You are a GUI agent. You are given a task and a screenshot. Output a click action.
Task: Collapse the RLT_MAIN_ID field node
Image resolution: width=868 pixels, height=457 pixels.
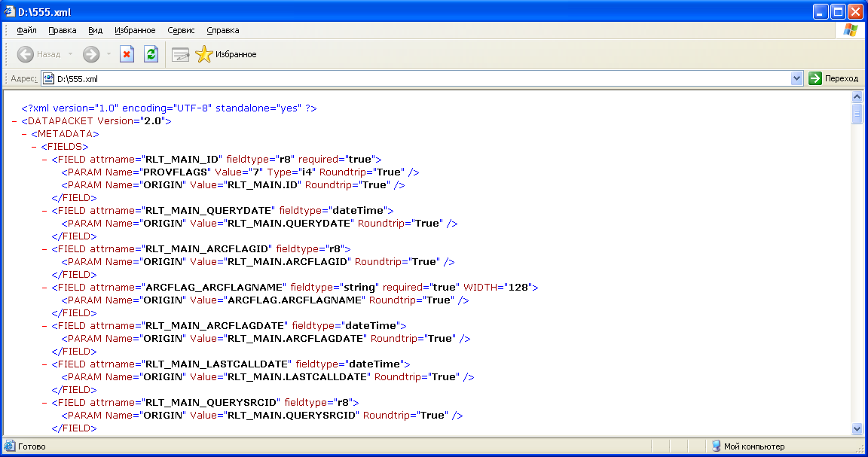[44, 160]
